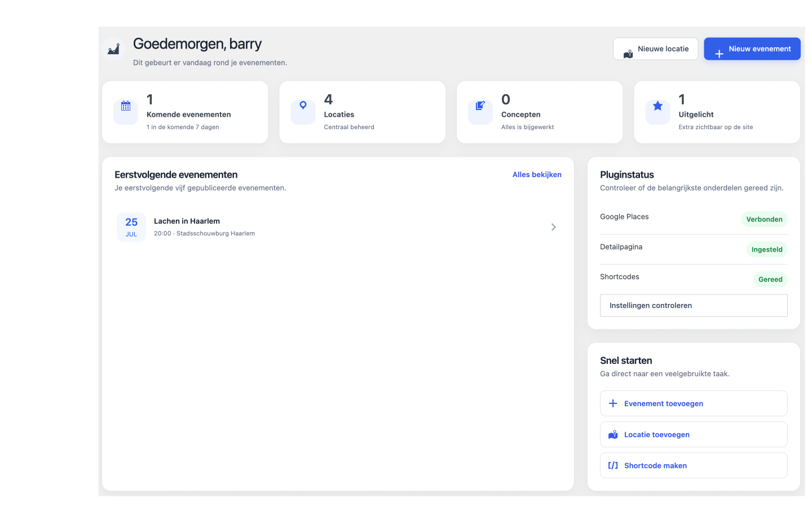This screenshot has width=812, height=528.
Task: Click the chart icon beside the Goedemorgen greeting
Action: coord(113,50)
